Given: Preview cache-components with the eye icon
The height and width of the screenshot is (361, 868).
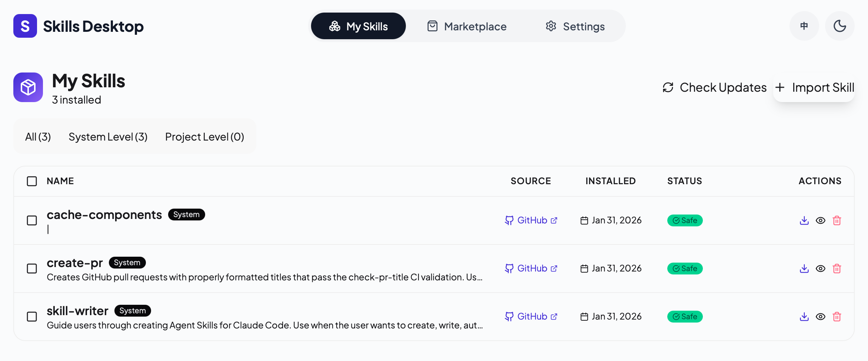Looking at the screenshot, I should (x=820, y=220).
